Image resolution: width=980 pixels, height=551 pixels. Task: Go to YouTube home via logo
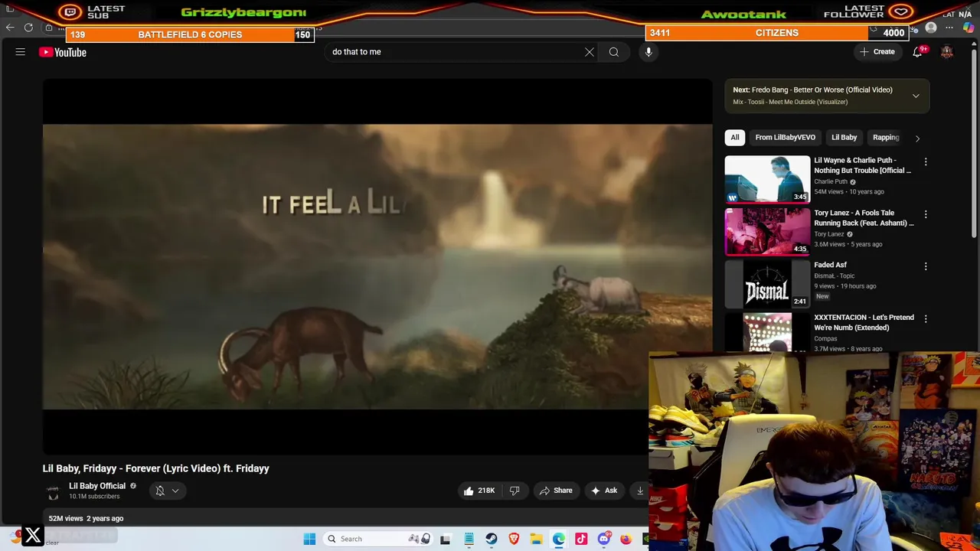click(x=63, y=52)
